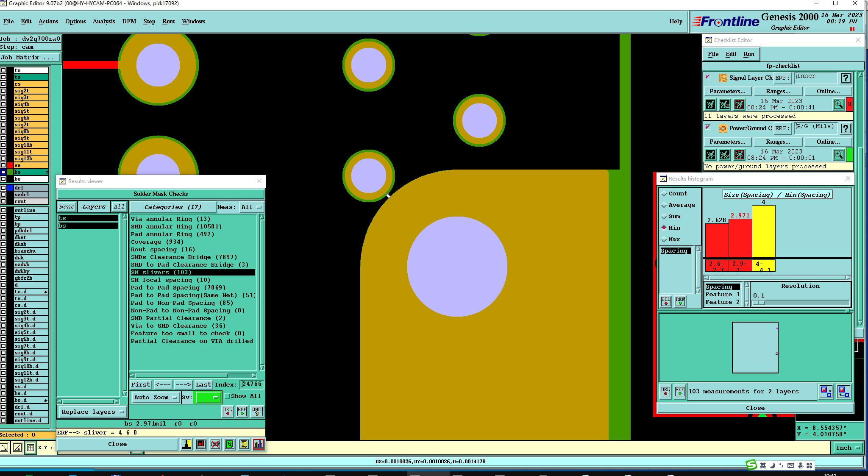This screenshot has width=868, height=476.
Task: Click the green numbered page icon
Action: click(x=229, y=444)
